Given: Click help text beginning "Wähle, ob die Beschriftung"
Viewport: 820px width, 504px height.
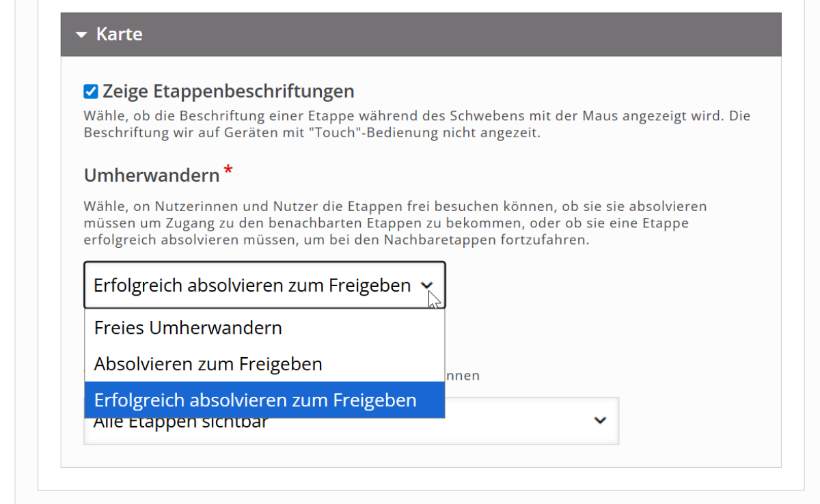Looking at the screenshot, I should 417,116.
